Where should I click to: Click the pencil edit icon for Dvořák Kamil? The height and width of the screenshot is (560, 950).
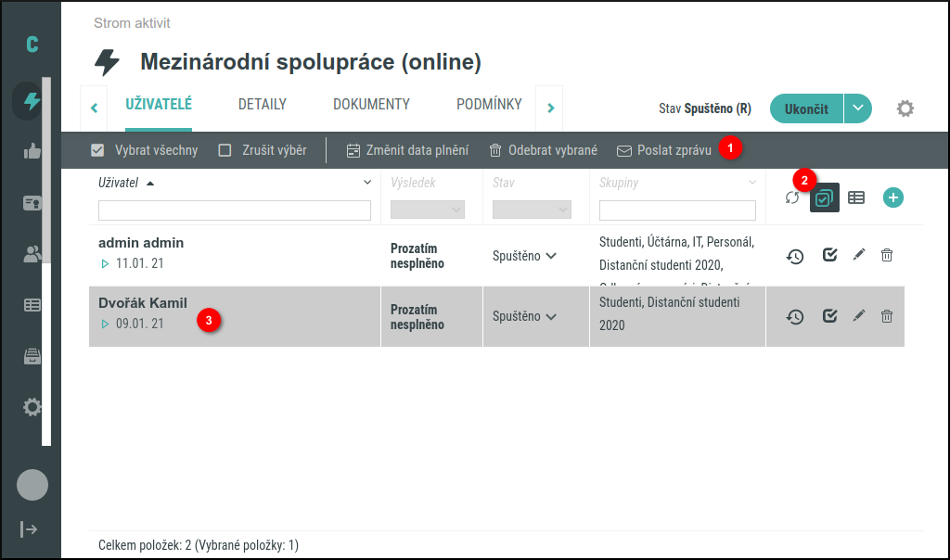point(859,316)
